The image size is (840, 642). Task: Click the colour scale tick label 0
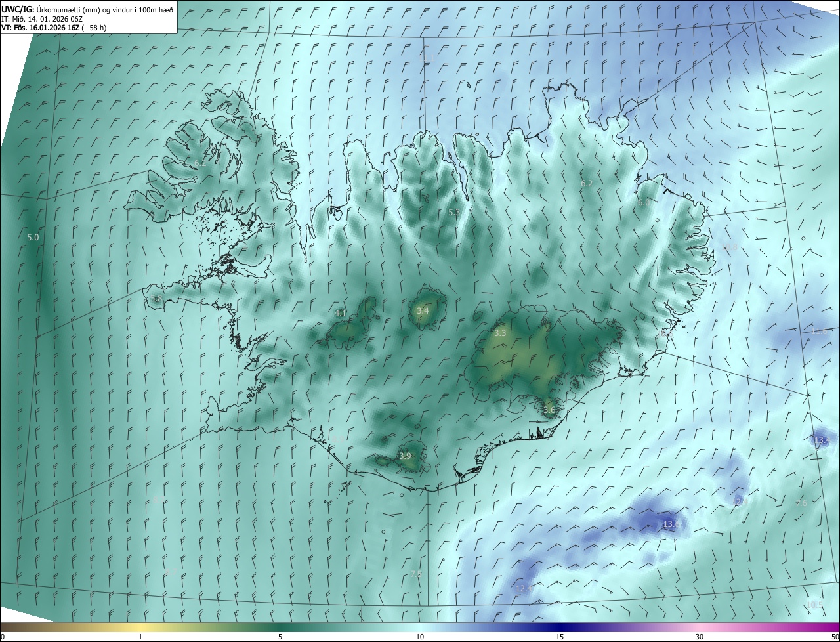[3, 637]
